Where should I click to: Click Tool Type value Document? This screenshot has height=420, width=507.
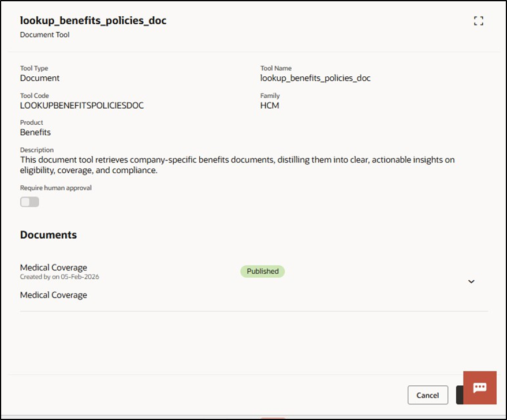[x=40, y=78]
